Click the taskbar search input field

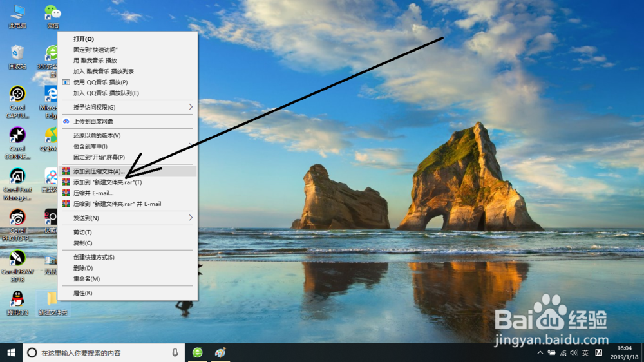pyautogui.click(x=104, y=352)
